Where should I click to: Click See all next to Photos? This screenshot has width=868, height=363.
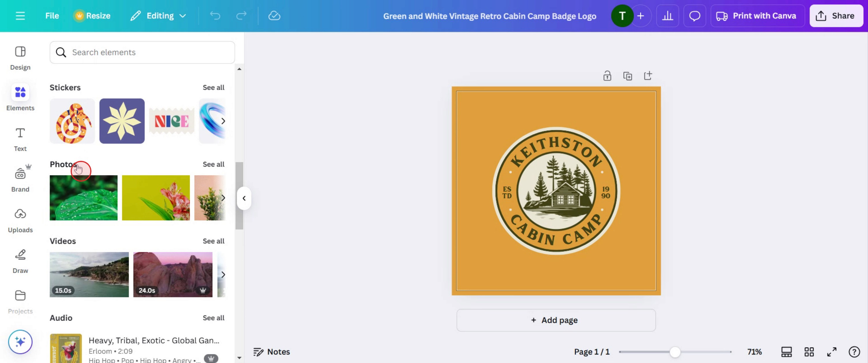(213, 164)
